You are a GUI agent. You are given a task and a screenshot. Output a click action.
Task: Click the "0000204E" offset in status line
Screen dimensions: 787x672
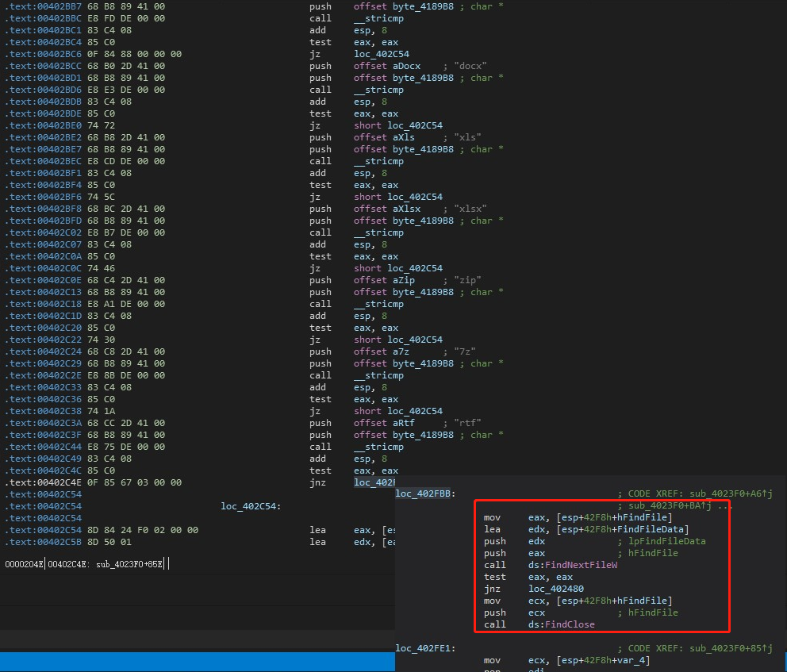24,564
